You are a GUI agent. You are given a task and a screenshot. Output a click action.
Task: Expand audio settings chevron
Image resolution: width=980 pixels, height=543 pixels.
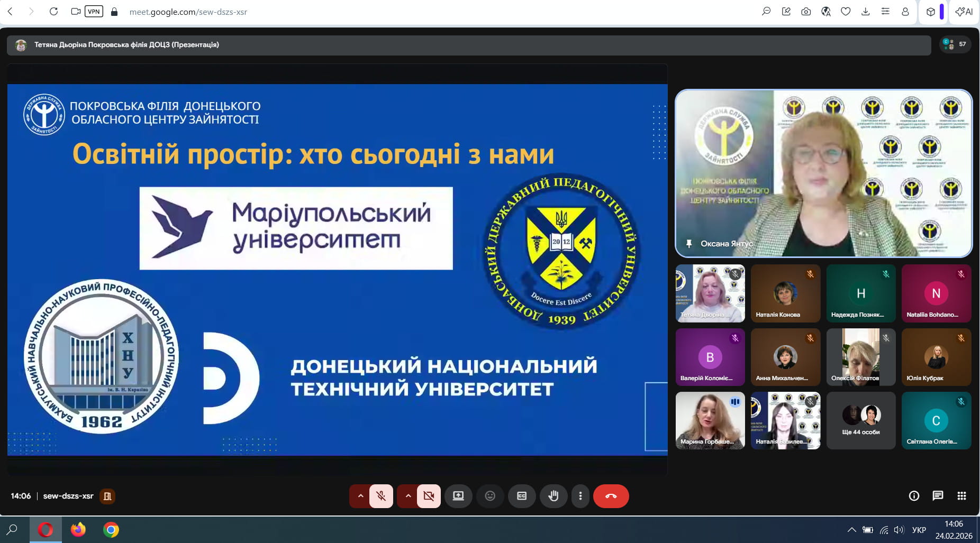[360, 496]
